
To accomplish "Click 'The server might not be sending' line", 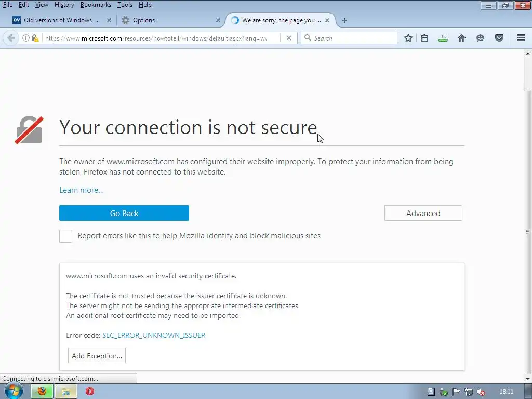I will click(x=183, y=305).
